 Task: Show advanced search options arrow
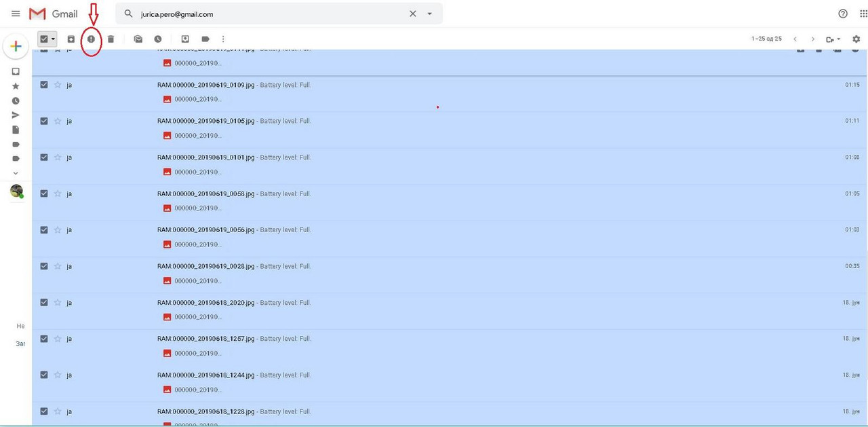[429, 14]
